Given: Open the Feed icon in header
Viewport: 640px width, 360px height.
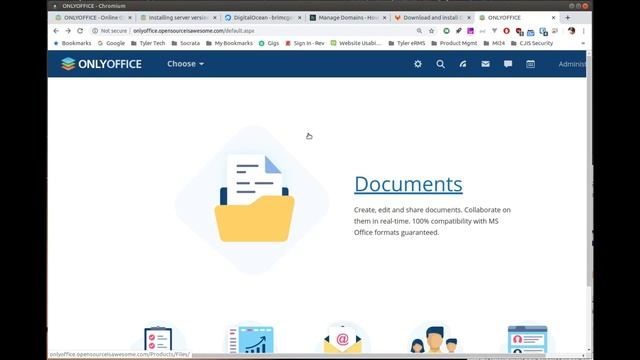Looking at the screenshot, I should (x=463, y=64).
